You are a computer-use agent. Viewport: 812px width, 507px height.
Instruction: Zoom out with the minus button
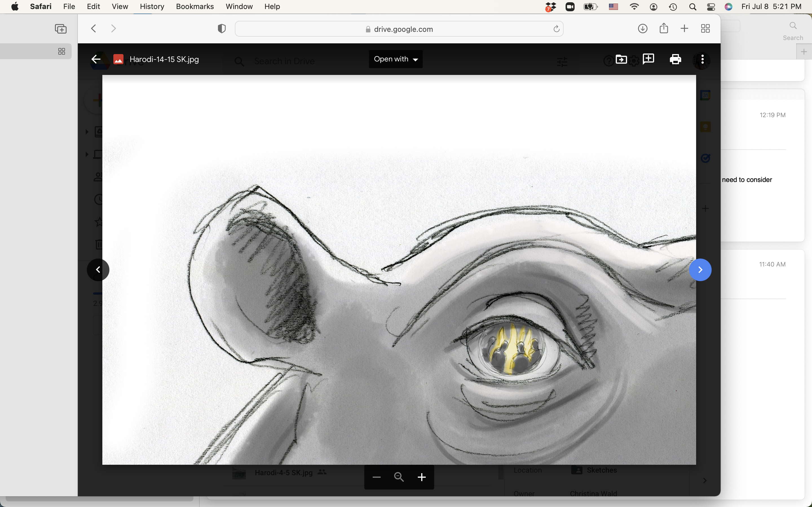click(x=376, y=477)
